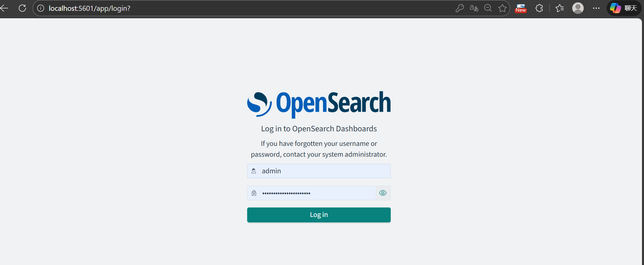Show password with eye icon
This screenshot has height=265, width=644.
click(383, 193)
